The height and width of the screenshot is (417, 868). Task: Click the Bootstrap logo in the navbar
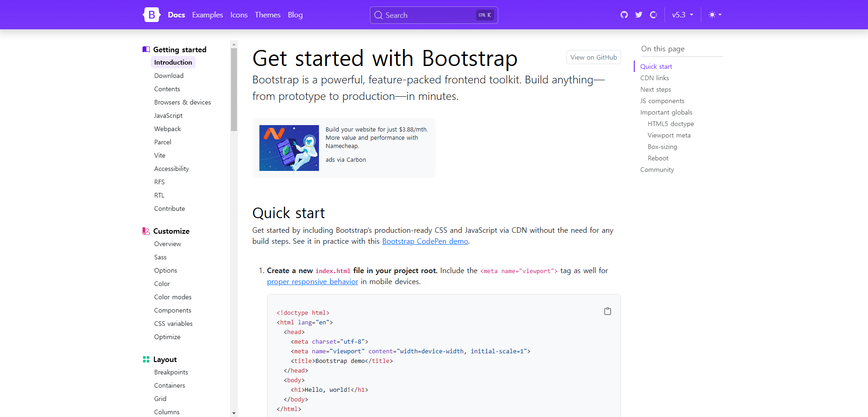coord(151,15)
